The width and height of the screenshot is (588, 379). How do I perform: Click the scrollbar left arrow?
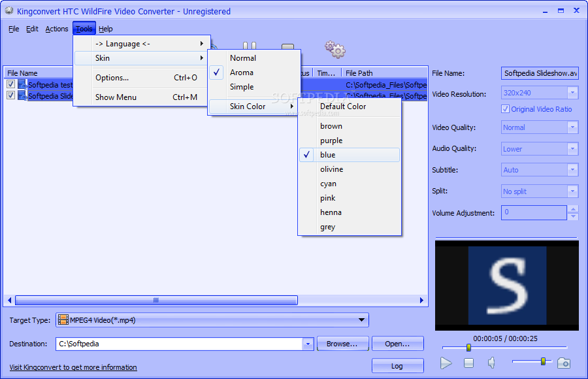point(9,300)
